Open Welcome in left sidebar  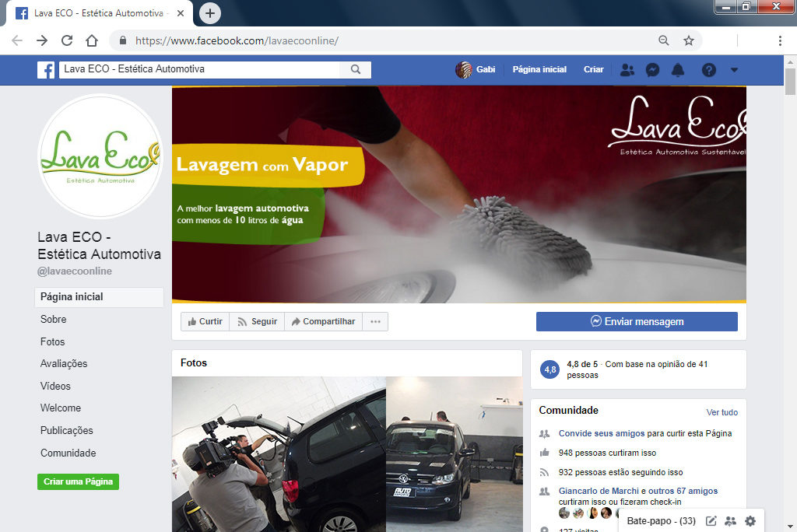pyautogui.click(x=61, y=408)
